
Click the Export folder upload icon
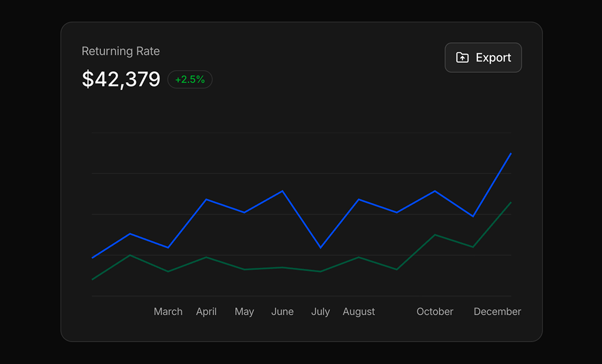(x=463, y=58)
